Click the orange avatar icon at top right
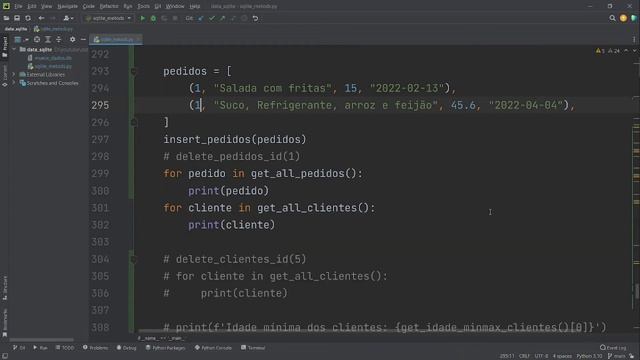Screen dimensions: 640x360 coord(623,18)
